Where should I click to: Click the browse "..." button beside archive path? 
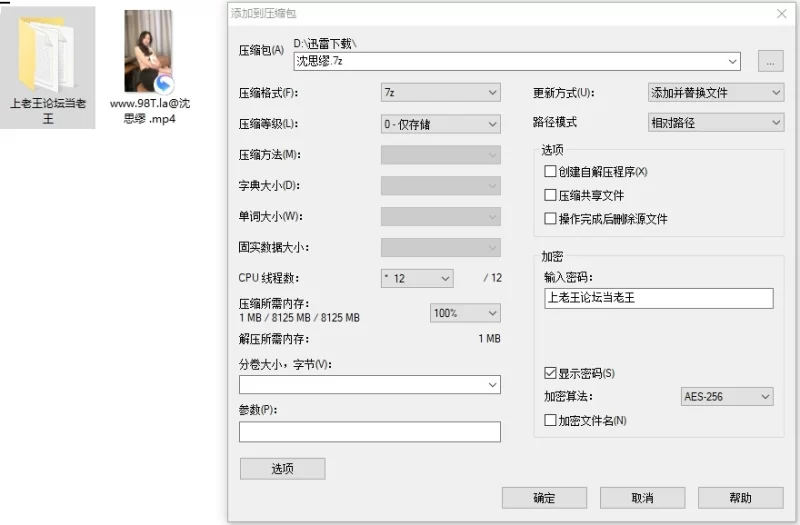coord(770,61)
